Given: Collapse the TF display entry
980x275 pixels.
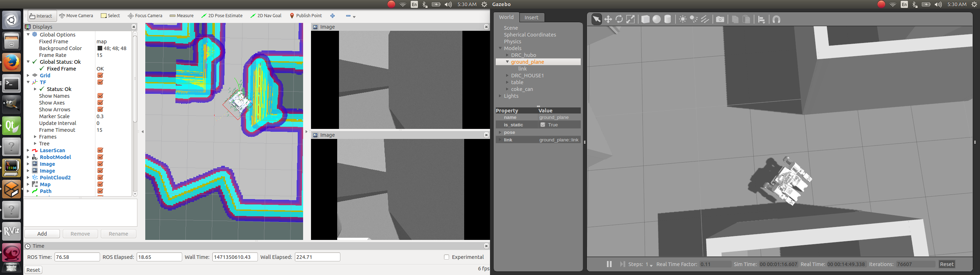Looking at the screenshot, I should coord(28,82).
